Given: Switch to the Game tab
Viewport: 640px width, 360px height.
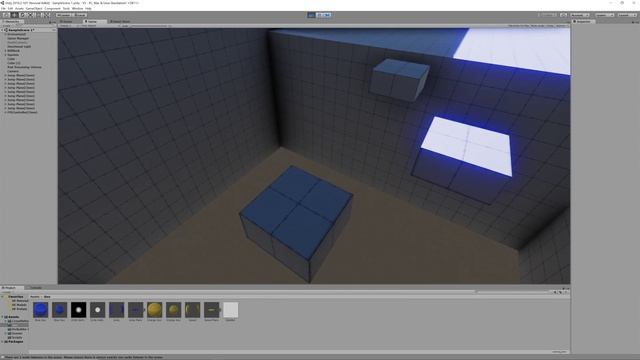Looking at the screenshot, I should (95, 21).
